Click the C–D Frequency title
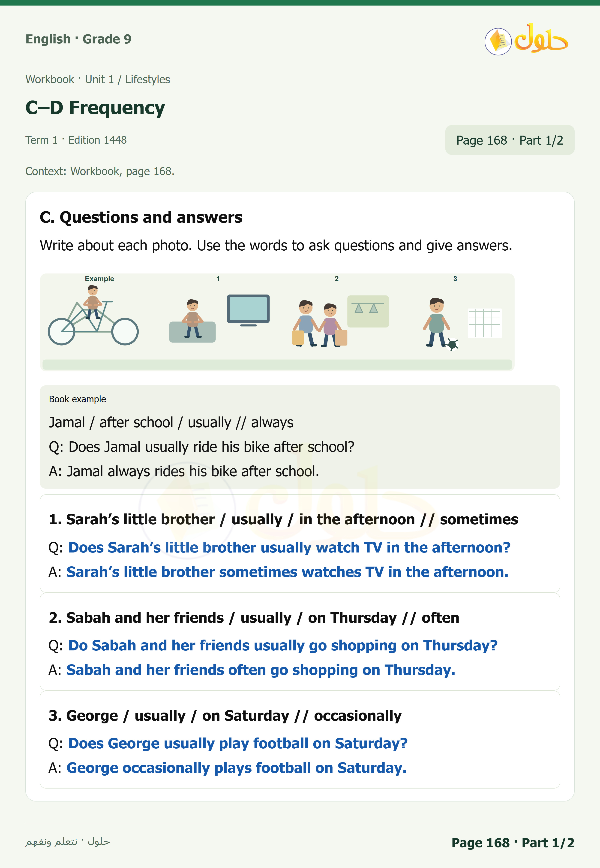 95,108
